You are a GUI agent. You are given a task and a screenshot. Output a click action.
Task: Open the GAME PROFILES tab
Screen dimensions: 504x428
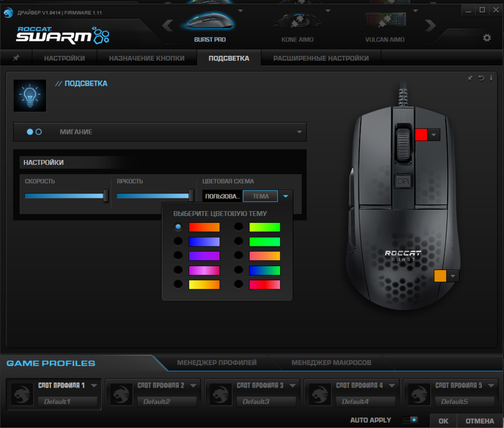51,364
